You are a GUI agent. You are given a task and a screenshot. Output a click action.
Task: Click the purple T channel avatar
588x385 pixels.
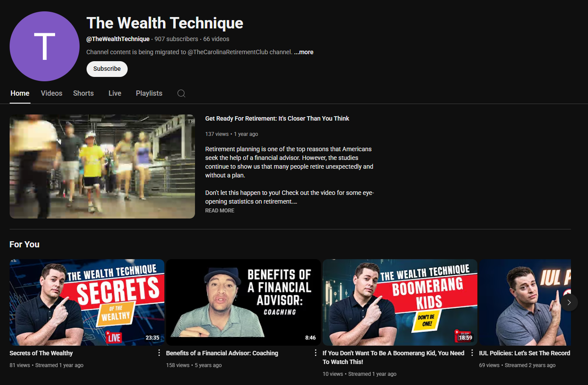[x=45, y=46]
